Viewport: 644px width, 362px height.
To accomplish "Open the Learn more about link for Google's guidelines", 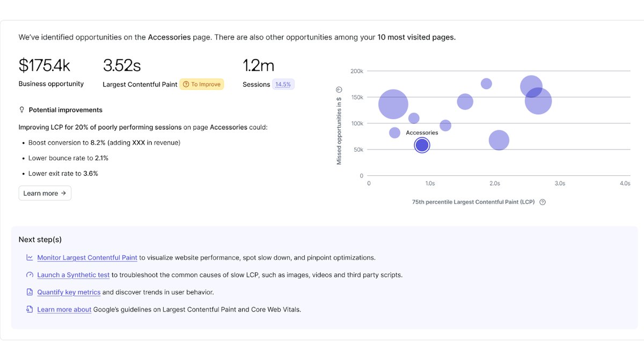I will [64, 309].
